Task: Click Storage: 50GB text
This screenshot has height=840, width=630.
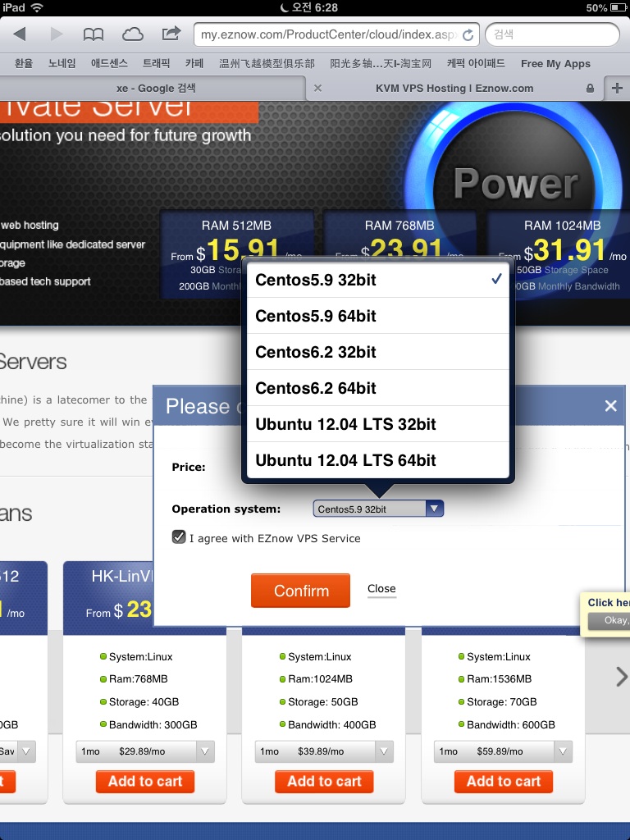Action: pyautogui.click(x=323, y=702)
